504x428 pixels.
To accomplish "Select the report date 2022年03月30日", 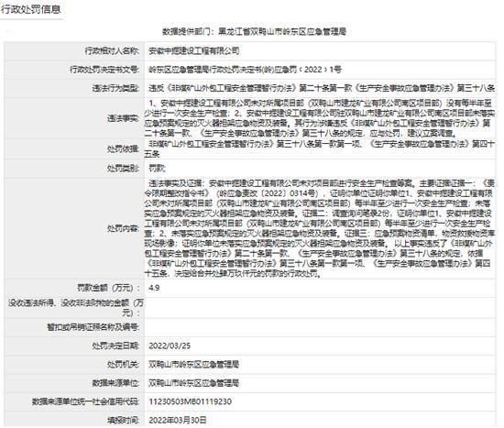I will click(178, 421).
